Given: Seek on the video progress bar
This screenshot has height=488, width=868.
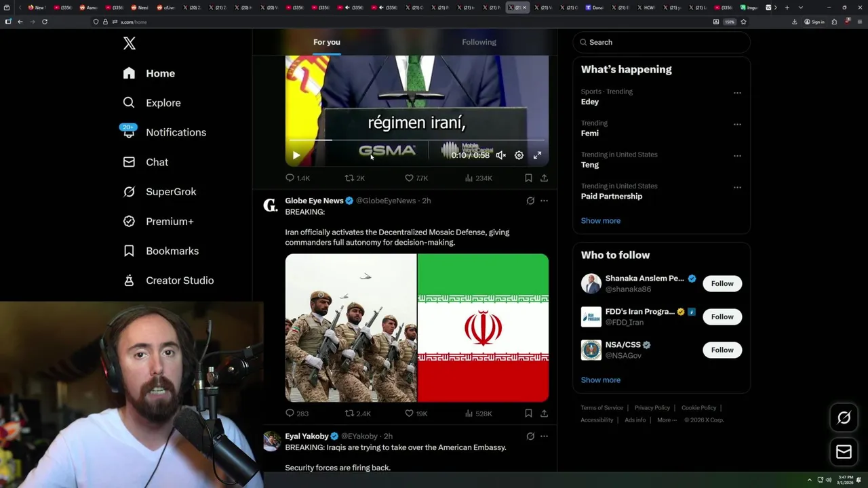Looking at the screenshot, I should coord(416,140).
